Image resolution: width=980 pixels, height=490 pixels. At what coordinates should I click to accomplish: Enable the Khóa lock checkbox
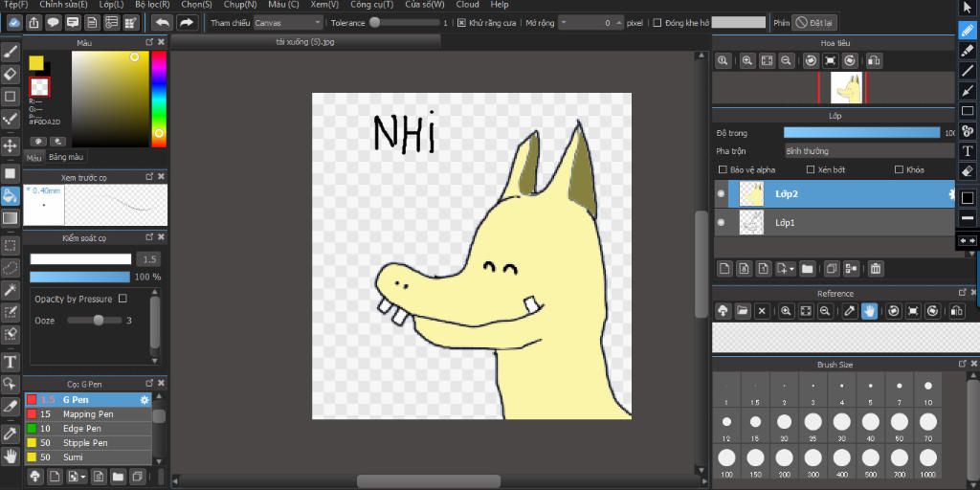[900, 169]
